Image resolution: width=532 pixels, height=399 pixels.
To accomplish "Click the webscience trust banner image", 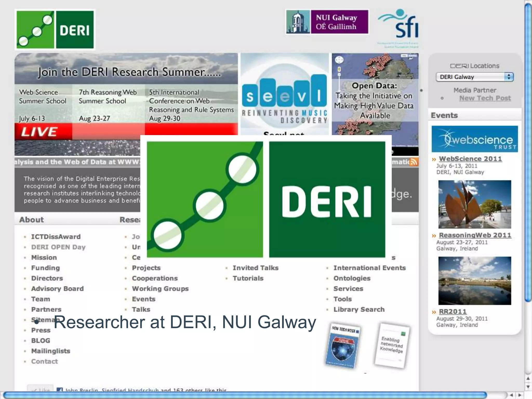I will pyautogui.click(x=475, y=139).
